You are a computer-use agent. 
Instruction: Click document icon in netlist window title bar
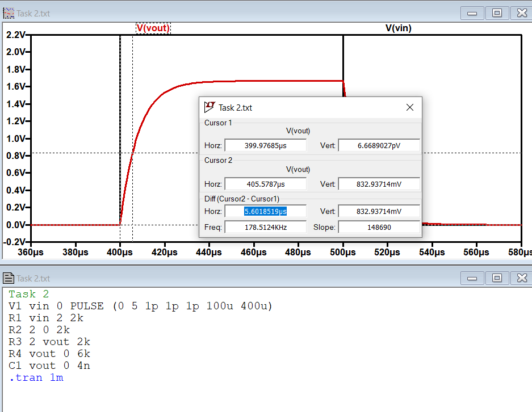pos(9,278)
